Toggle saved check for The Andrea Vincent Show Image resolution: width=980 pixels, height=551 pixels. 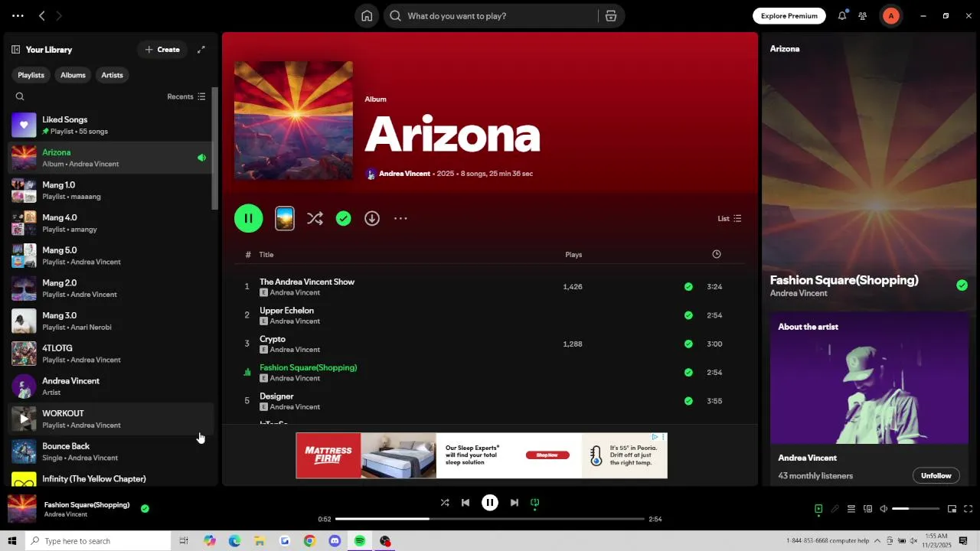[688, 287]
